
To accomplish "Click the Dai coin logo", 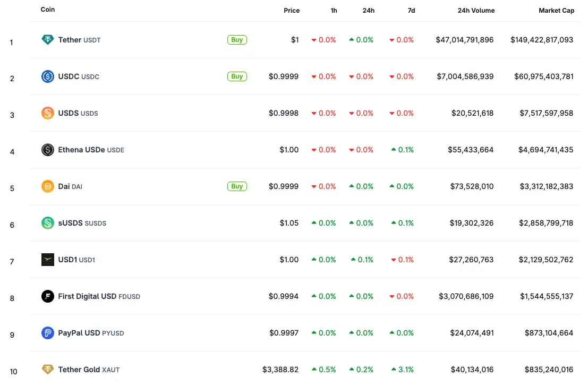I will (x=48, y=186).
